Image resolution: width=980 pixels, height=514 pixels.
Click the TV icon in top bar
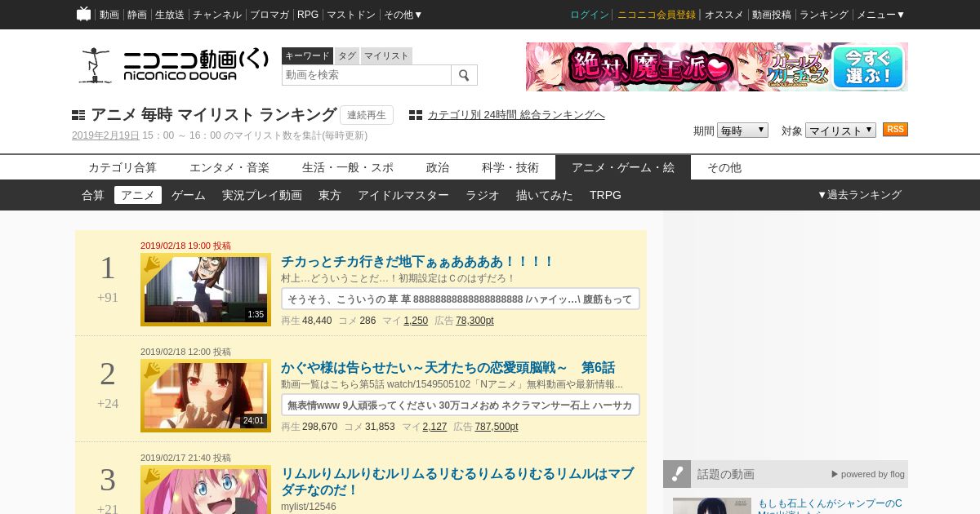click(83, 14)
